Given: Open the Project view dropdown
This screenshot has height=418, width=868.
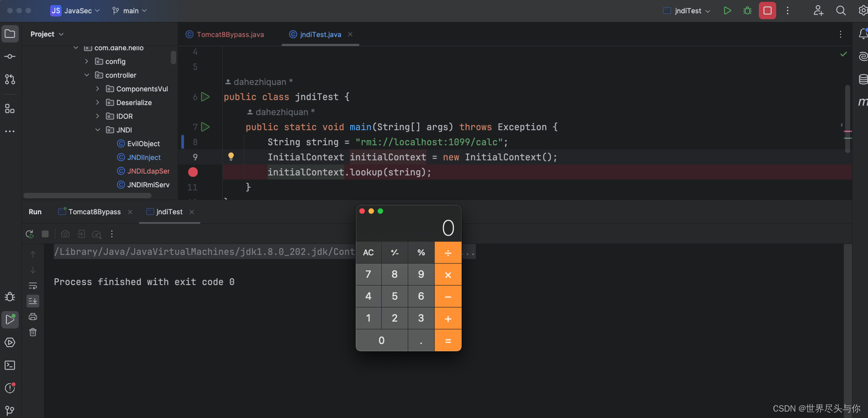Looking at the screenshot, I should coord(47,34).
